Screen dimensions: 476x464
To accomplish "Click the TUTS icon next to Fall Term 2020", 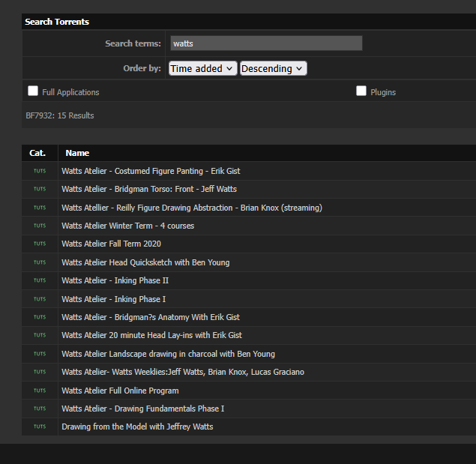I will [x=40, y=244].
